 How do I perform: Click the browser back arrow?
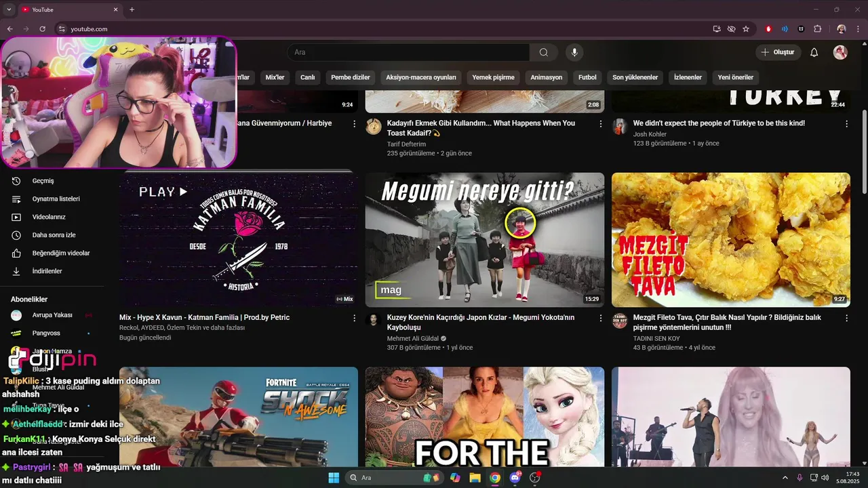coord(9,29)
